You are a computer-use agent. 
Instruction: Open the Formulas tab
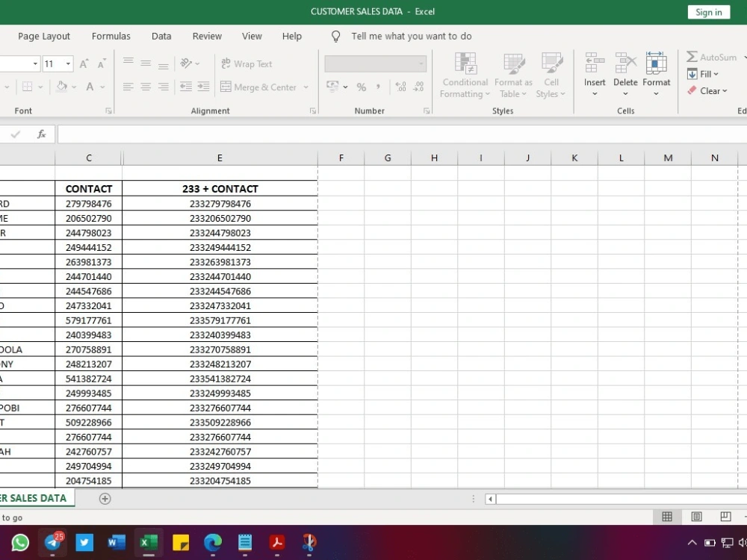(111, 36)
